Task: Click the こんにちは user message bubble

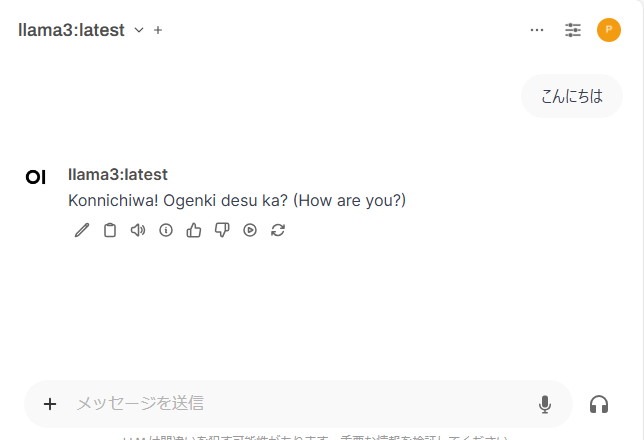Action: click(x=572, y=97)
